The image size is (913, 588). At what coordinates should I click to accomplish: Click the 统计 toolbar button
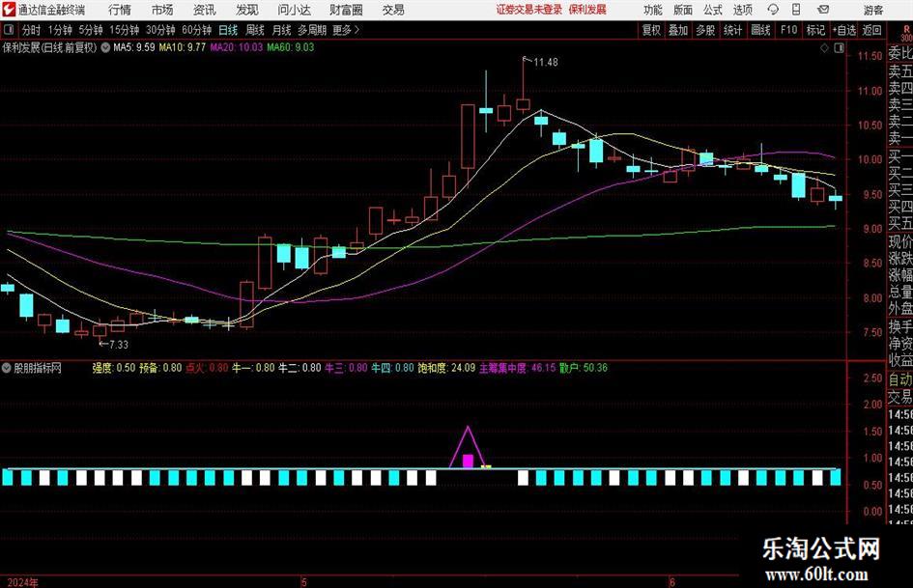click(x=732, y=30)
